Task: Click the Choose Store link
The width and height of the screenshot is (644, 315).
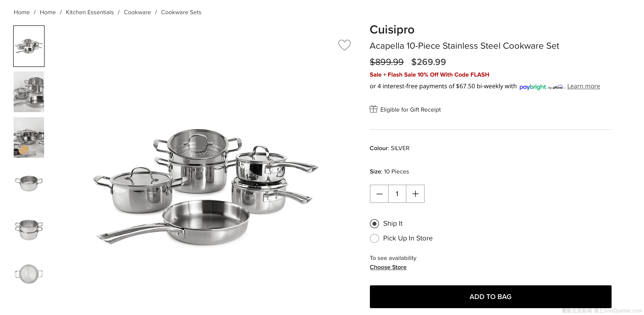Action: pyautogui.click(x=388, y=267)
